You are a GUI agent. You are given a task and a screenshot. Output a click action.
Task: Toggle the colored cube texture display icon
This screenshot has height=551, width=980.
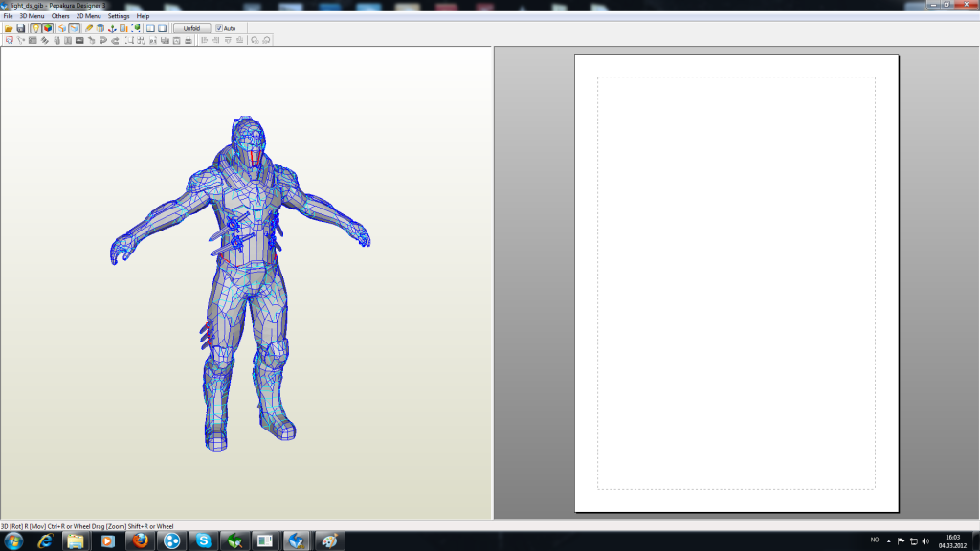coord(48,28)
